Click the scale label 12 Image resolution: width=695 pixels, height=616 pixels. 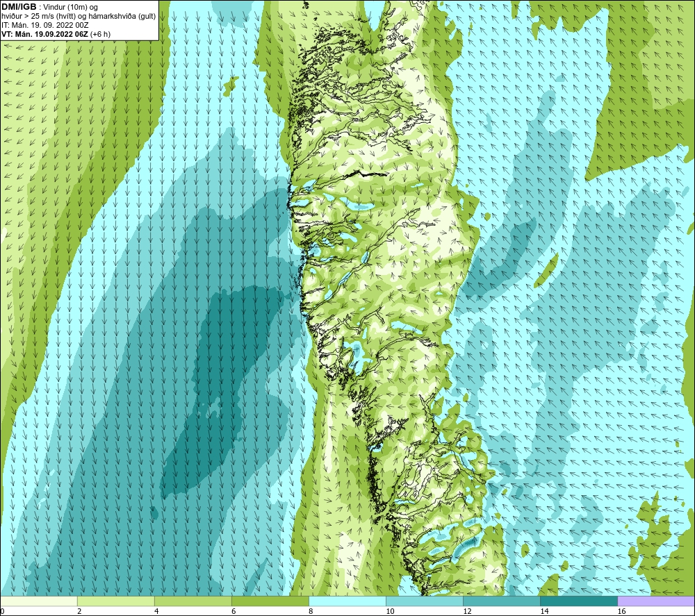(467, 611)
